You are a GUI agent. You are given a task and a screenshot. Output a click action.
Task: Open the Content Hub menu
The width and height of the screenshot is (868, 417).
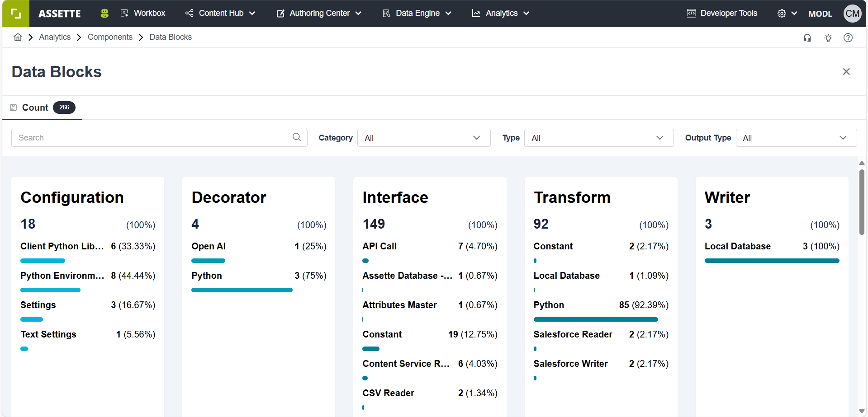tap(220, 13)
